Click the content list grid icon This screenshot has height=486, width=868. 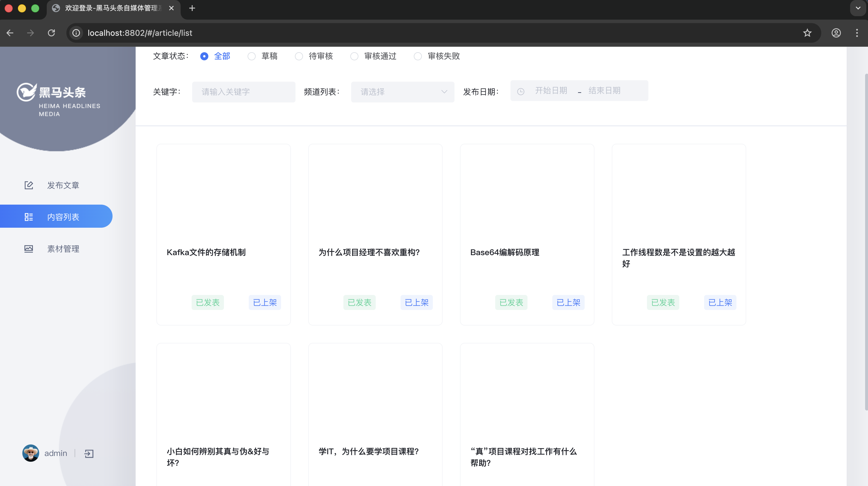tap(29, 217)
